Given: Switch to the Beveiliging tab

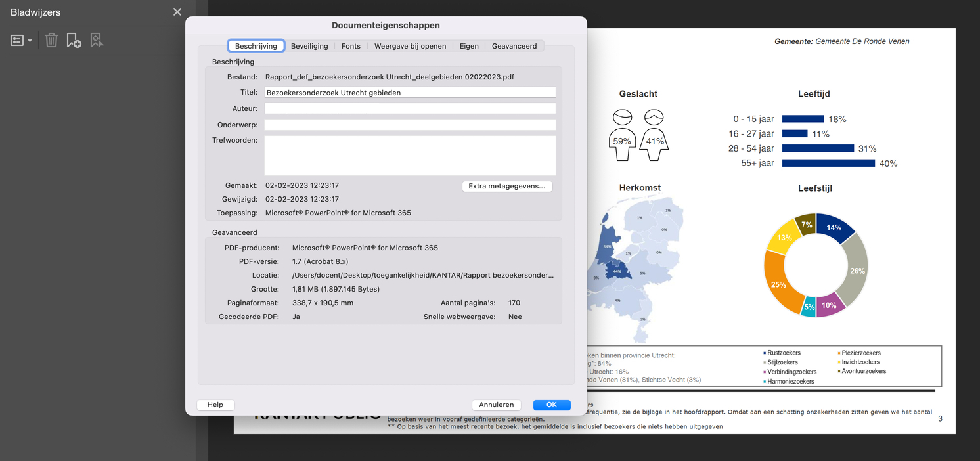Looking at the screenshot, I should tap(309, 46).
